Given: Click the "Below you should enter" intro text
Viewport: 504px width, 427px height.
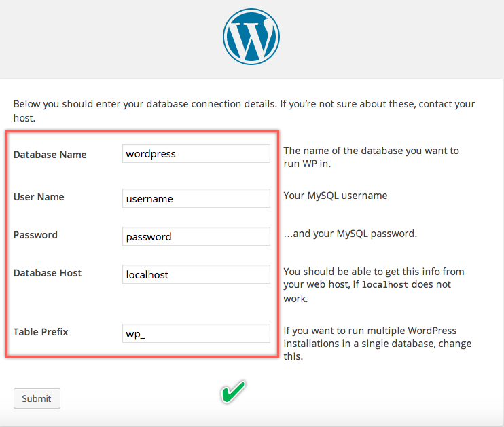Looking at the screenshot, I should [x=244, y=111].
